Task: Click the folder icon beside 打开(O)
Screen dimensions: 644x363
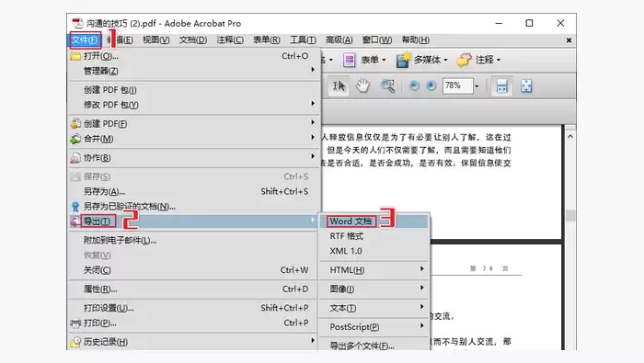Action: pyautogui.click(x=75, y=56)
